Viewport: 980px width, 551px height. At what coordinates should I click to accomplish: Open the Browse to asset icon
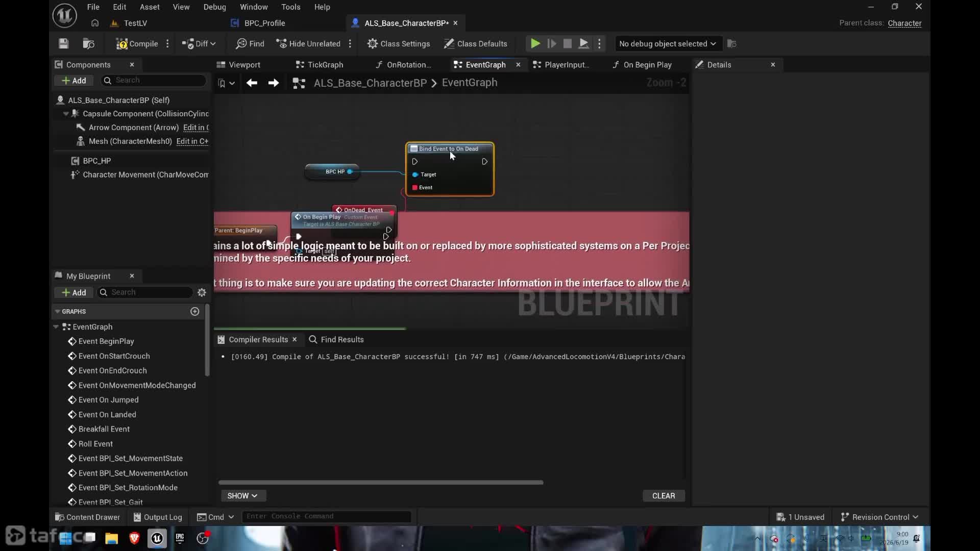(x=88, y=44)
